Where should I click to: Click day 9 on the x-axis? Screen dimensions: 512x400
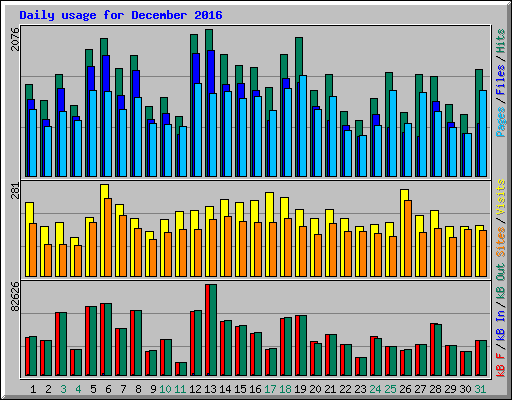153,389
